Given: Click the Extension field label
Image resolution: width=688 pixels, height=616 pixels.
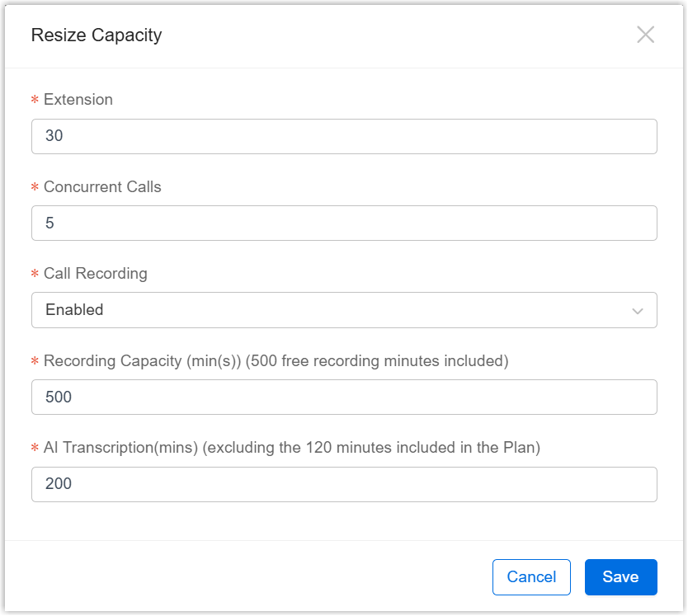Looking at the screenshot, I should pyautogui.click(x=78, y=100).
